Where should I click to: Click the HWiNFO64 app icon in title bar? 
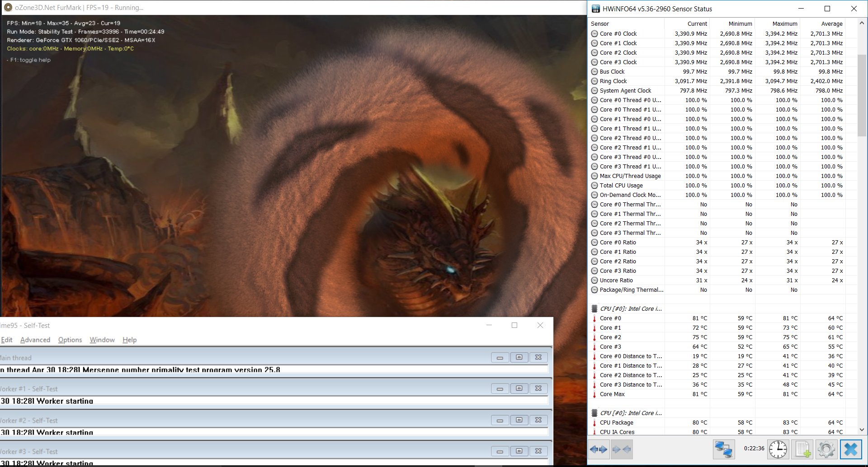pos(596,9)
